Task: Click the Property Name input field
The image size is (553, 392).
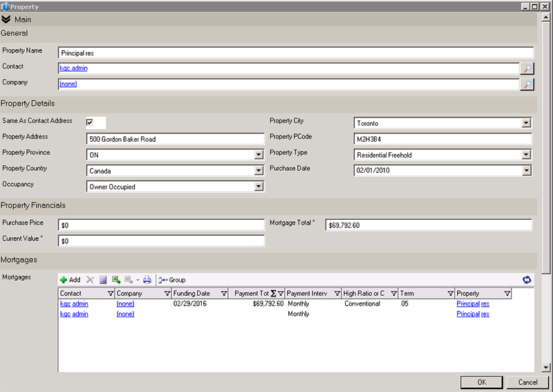Action: coord(296,53)
